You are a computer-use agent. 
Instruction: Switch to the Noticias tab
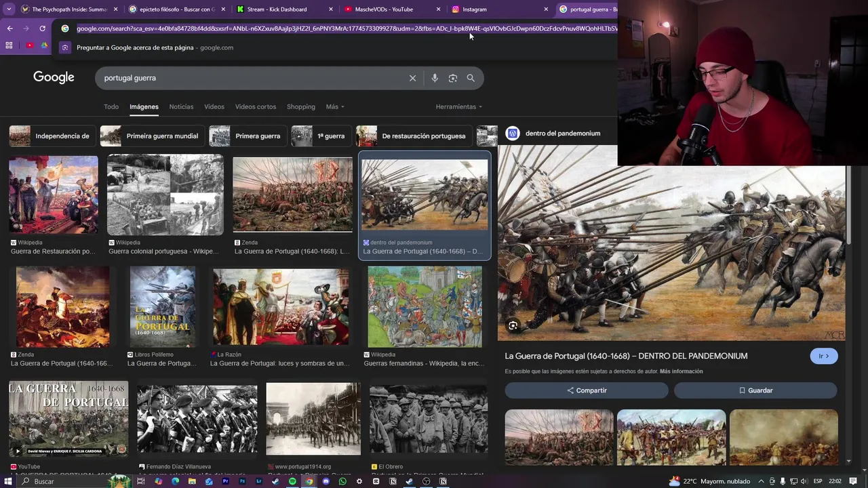click(x=181, y=106)
